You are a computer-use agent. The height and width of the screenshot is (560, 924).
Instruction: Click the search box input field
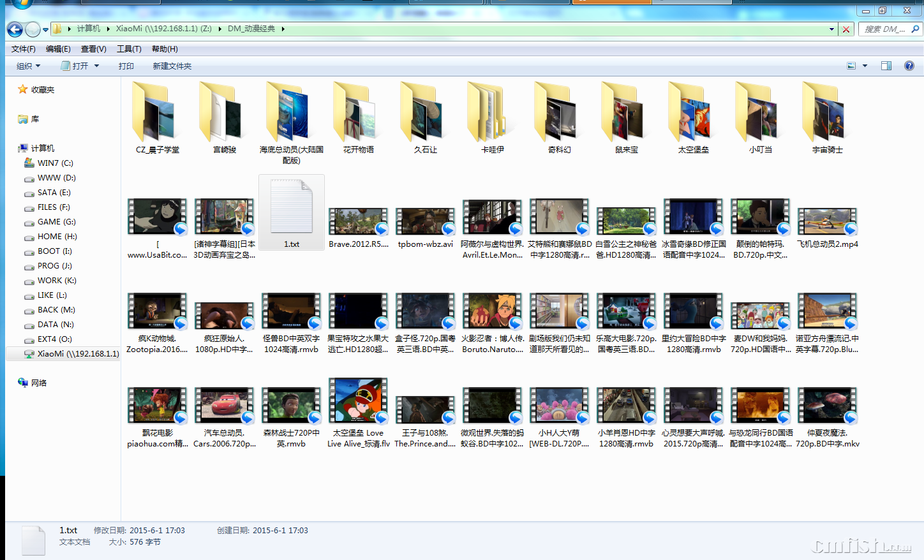884,29
